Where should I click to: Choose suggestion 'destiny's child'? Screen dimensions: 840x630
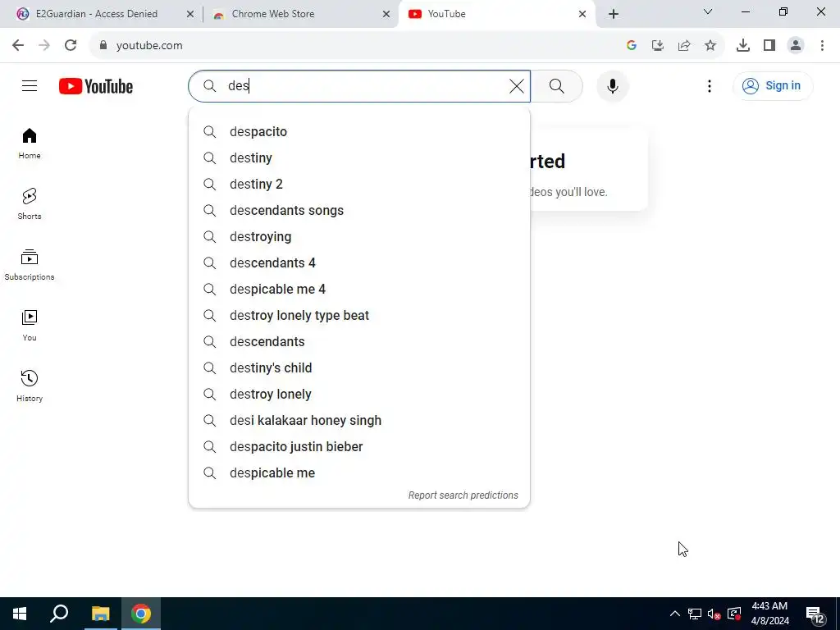359,368
